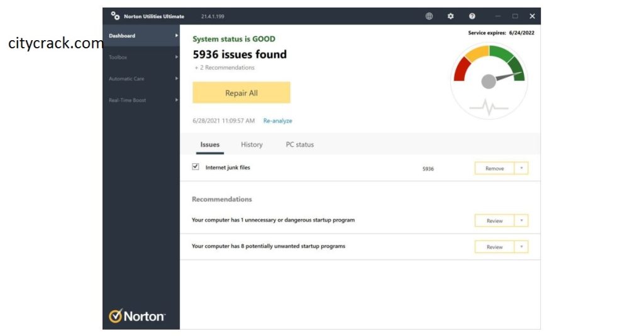
Task: Close the Norton Utilities window
Action: (532, 16)
